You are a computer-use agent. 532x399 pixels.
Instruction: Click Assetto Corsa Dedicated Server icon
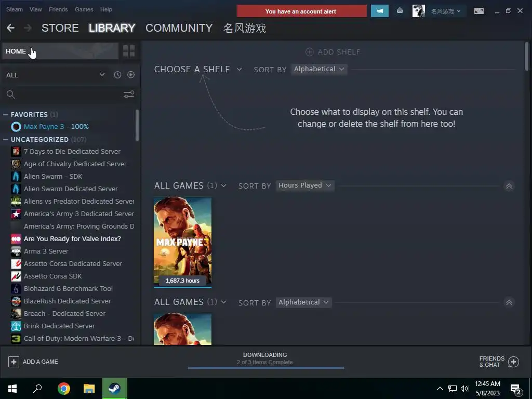(x=16, y=263)
